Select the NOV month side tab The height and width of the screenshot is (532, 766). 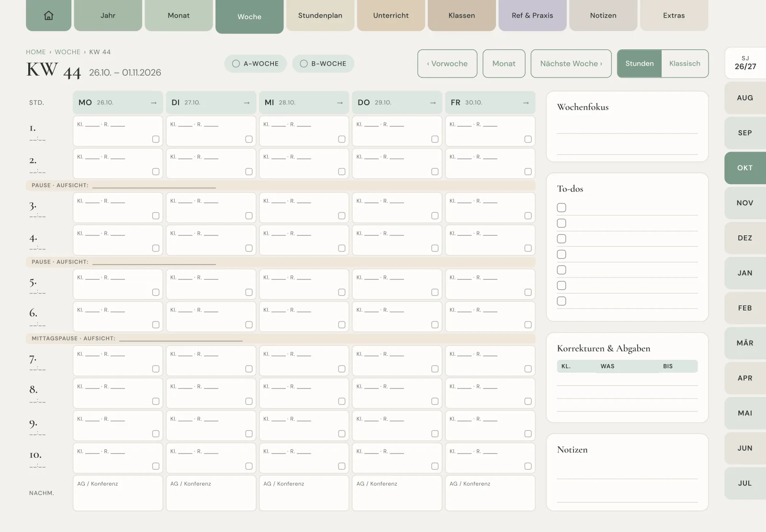coord(745,203)
